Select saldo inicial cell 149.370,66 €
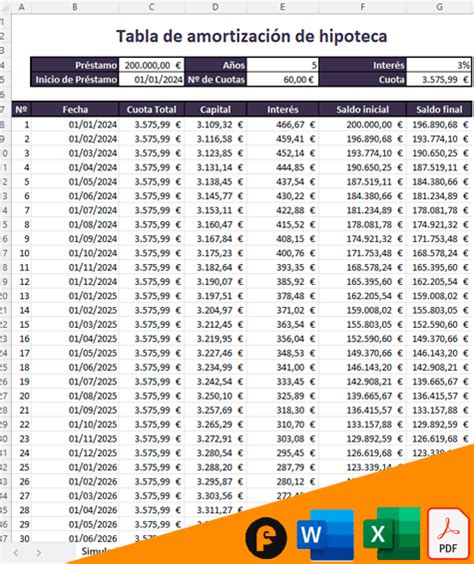 click(363, 353)
